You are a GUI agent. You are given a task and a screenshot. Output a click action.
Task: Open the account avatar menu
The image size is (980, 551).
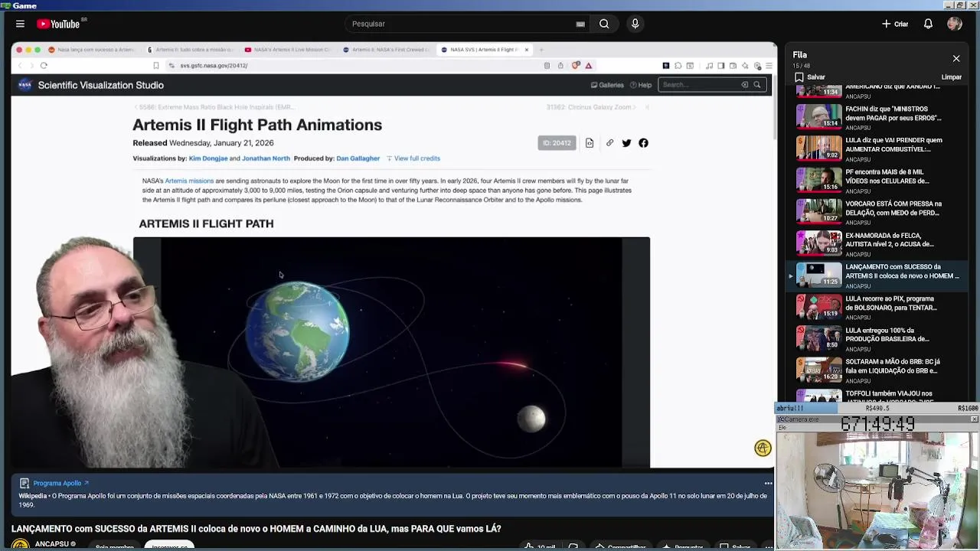point(954,24)
